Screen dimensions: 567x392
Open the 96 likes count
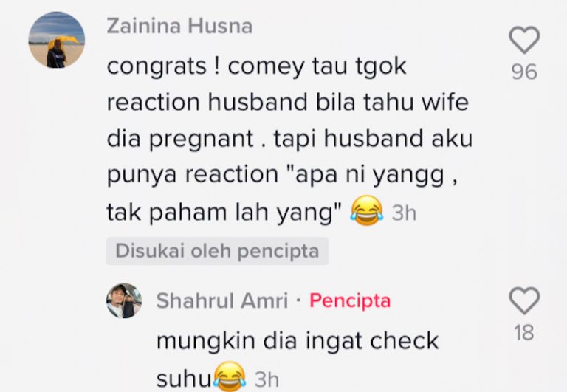click(x=524, y=72)
